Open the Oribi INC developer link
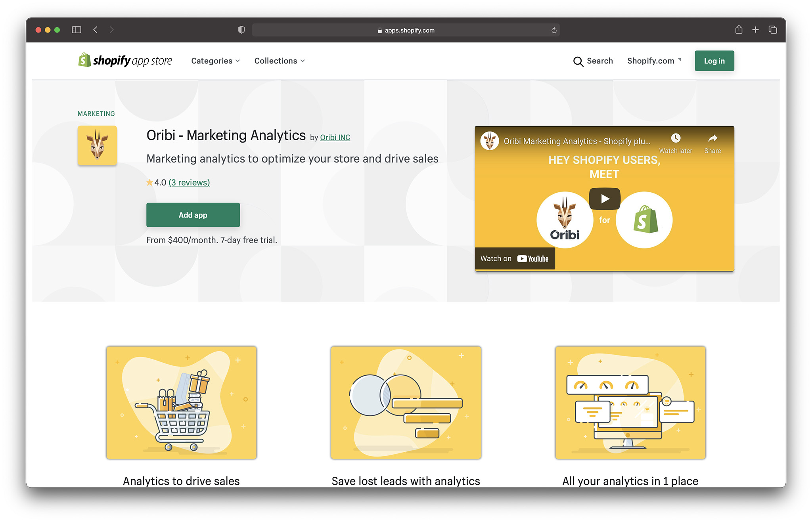Image resolution: width=812 pixels, height=522 pixels. tap(335, 138)
